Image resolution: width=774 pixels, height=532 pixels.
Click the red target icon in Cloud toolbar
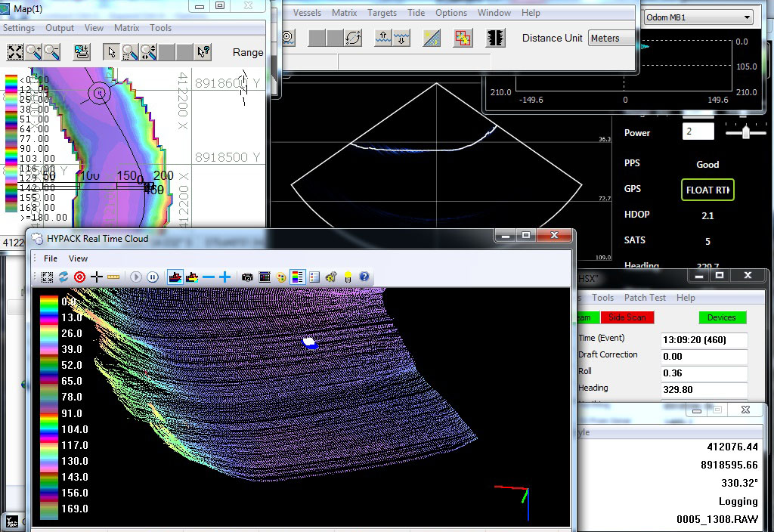click(80, 277)
